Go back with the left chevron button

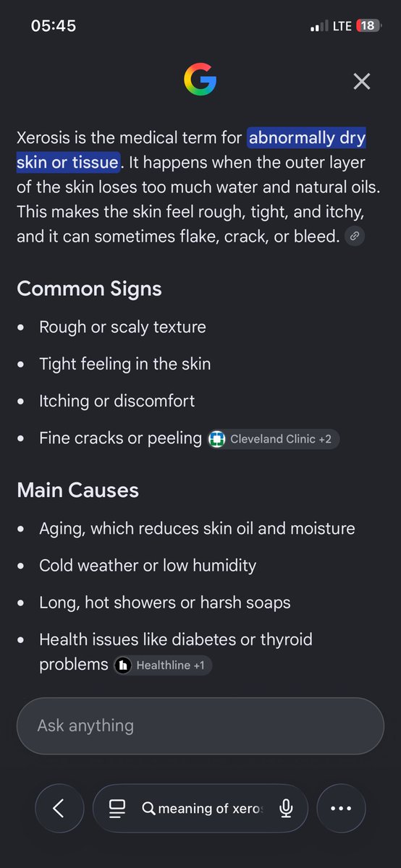tap(59, 808)
